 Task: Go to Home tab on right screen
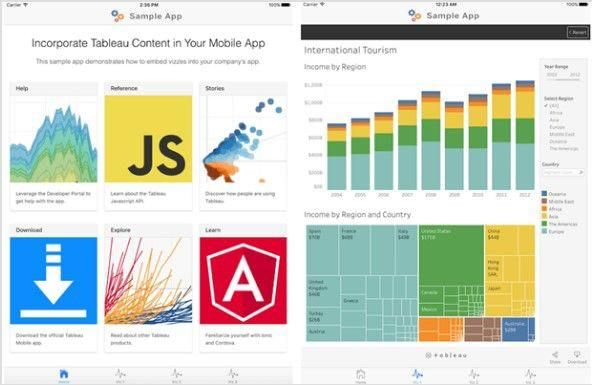click(361, 374)
